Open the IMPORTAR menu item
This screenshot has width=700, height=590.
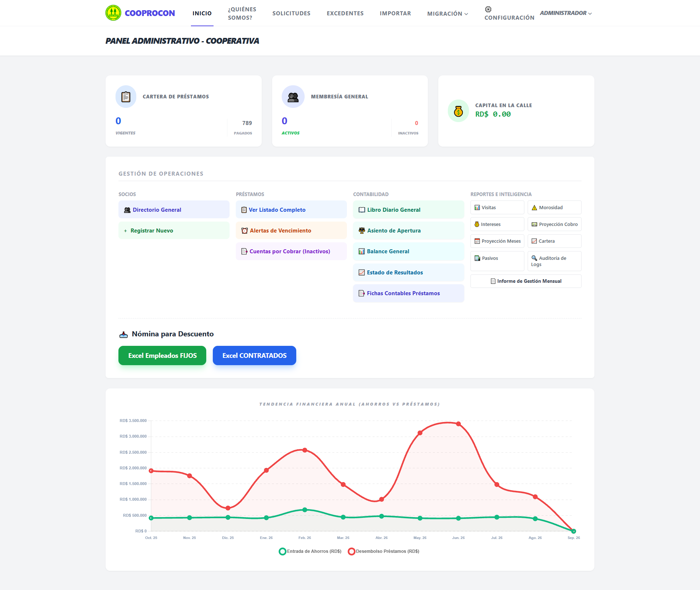[395, 13]
